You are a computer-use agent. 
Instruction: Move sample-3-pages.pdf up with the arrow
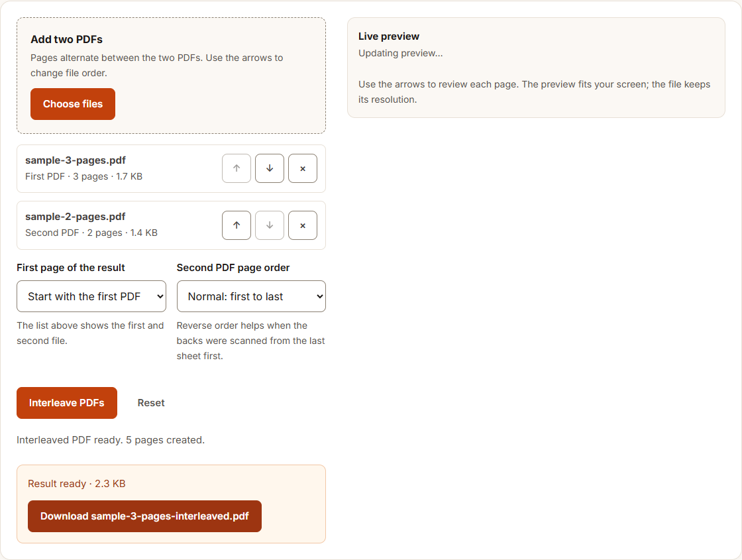point(237,168)
